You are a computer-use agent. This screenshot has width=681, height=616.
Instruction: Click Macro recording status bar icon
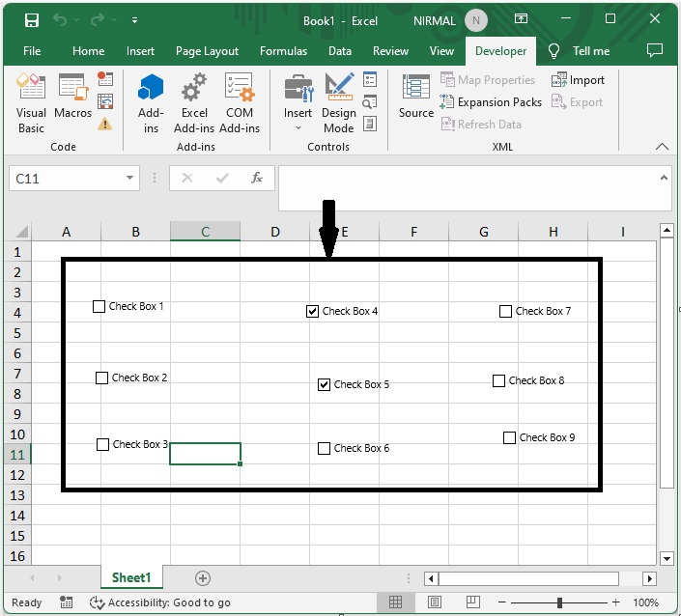[x=66, y=602]
